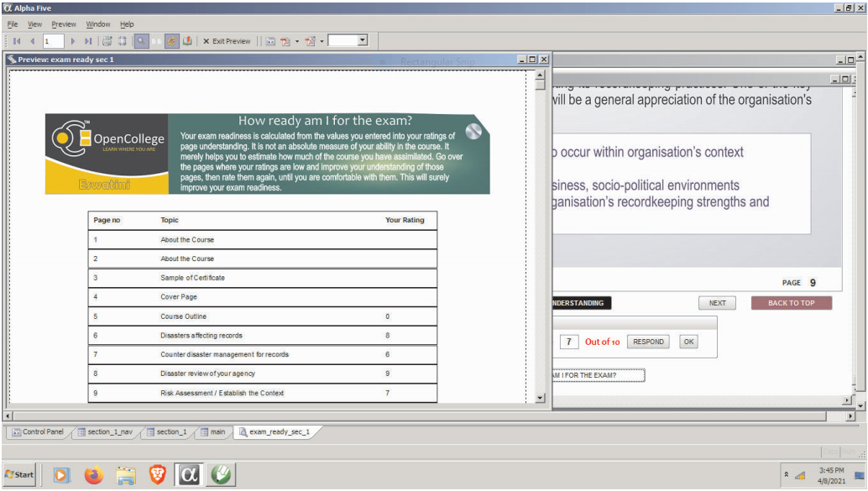Go to the first page using the leftmost navigation arrow

15,40
